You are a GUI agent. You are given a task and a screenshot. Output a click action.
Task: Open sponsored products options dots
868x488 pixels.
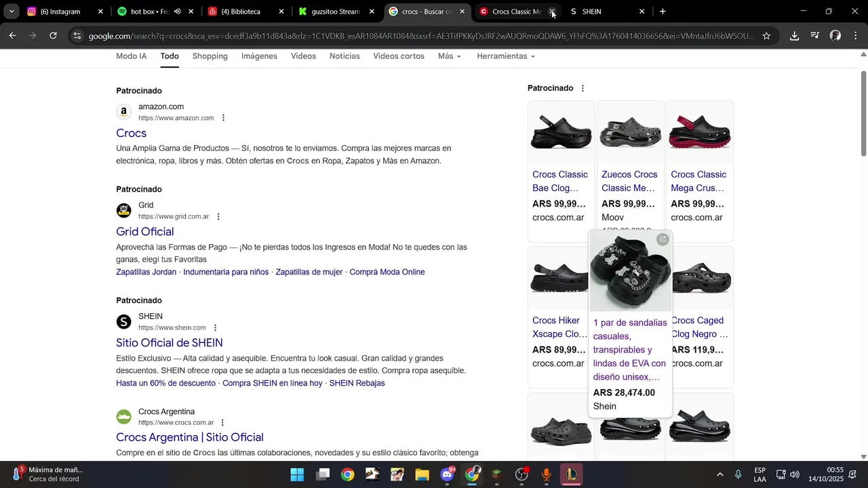click(583, 88)
